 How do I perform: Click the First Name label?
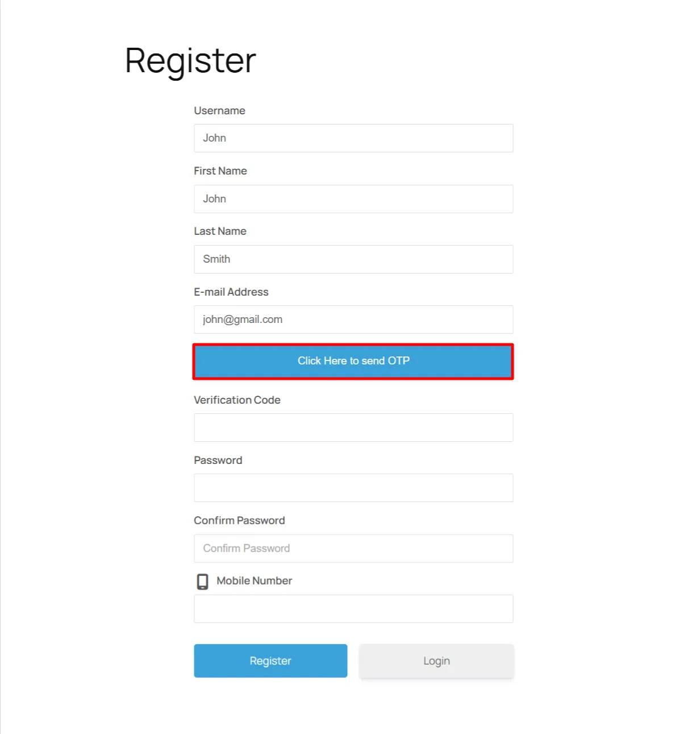(220, 171)
